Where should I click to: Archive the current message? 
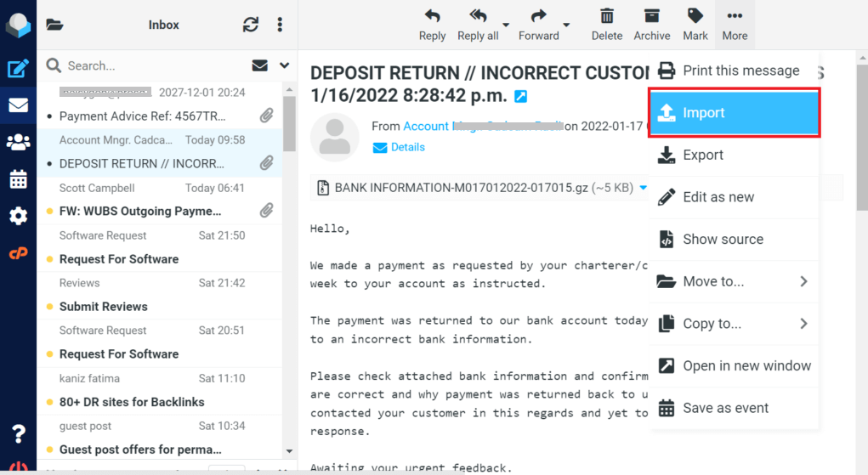tap(651, 25)
